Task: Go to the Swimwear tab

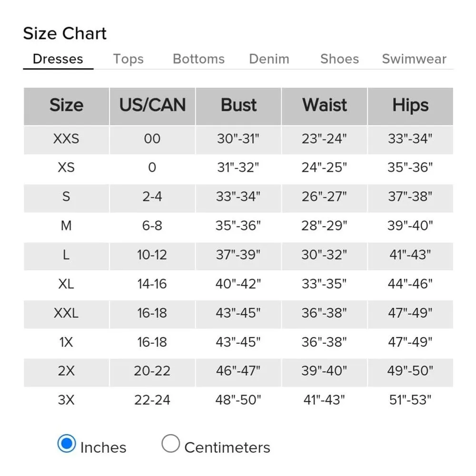Action: pos(414,59)
